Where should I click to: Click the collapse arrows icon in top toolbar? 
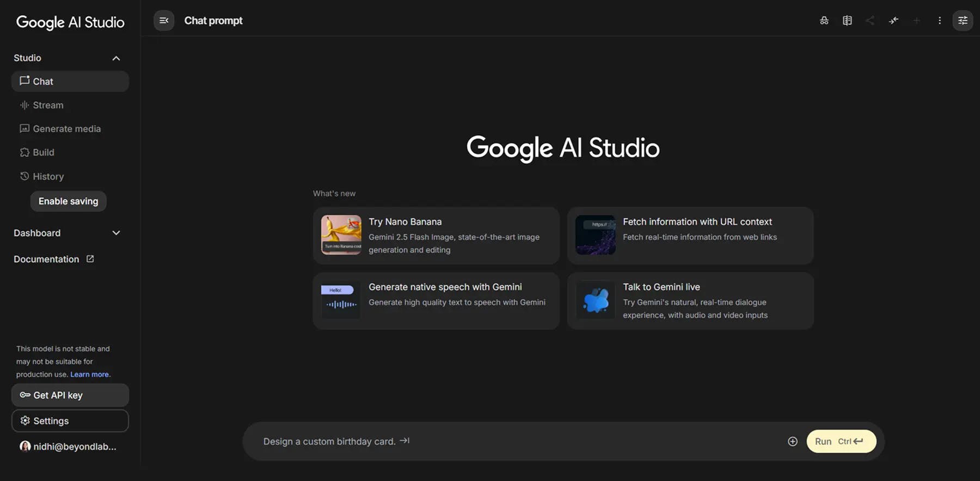click(x=893, y=21)
